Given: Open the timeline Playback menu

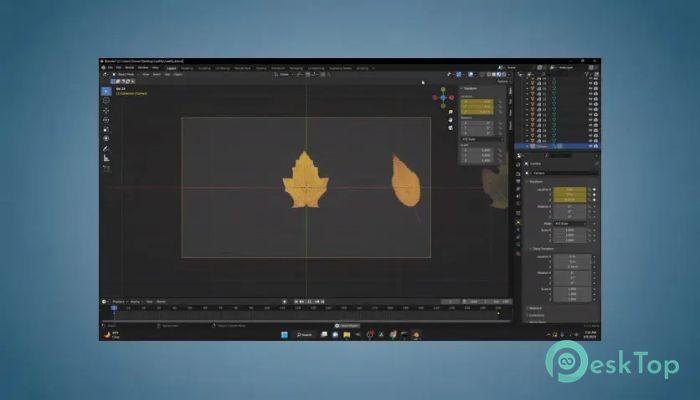Looking at the screenshot, I should (119, 302).
